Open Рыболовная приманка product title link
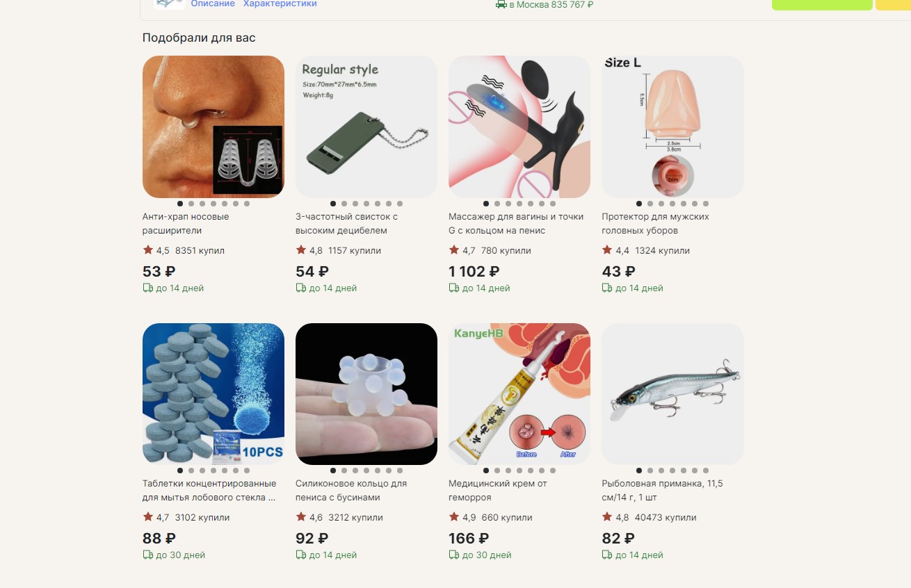 pos(662,490)
